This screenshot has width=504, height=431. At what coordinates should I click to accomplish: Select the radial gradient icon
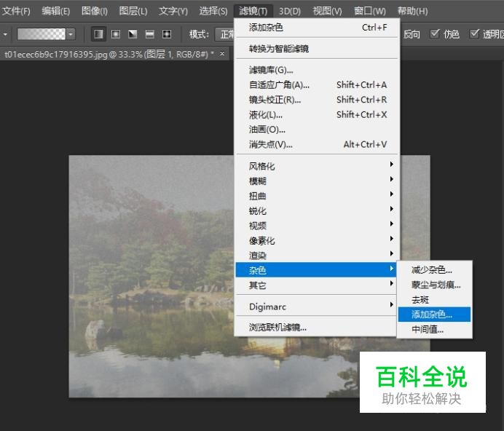pyautogui.click(x=116, y=34)
